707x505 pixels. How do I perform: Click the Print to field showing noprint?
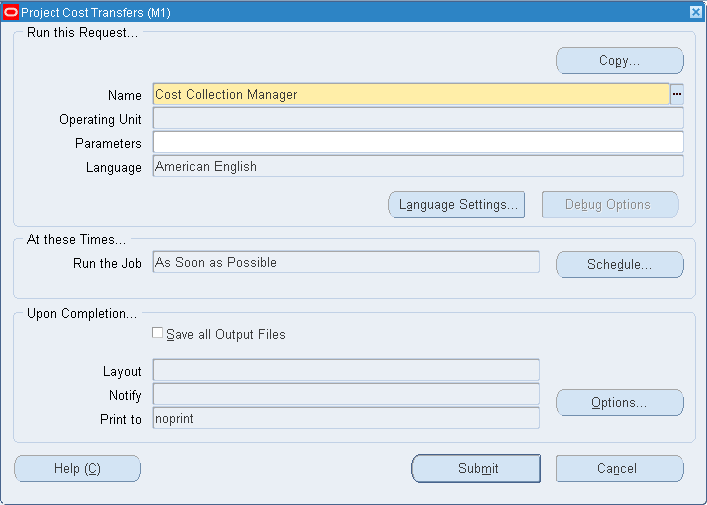345,419
